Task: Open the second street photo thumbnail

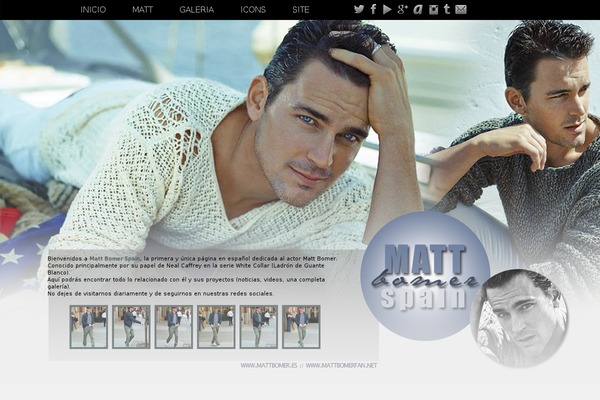Action: coord(131,327)
